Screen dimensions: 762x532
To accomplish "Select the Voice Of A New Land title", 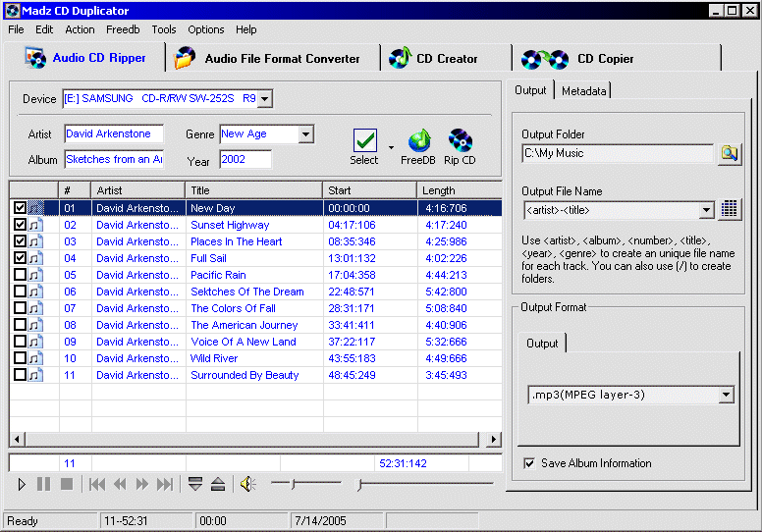I will pos(244,342).
